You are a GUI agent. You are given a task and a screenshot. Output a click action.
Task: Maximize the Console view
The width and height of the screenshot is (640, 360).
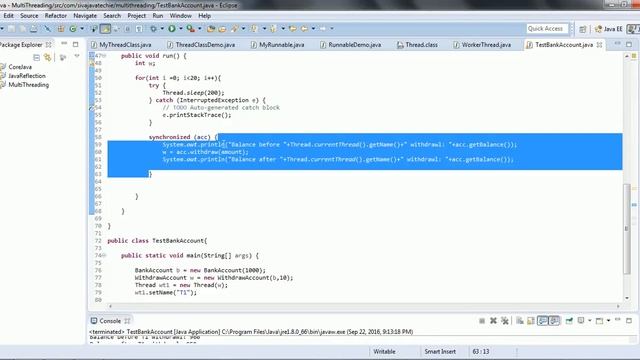click(629, 320)
